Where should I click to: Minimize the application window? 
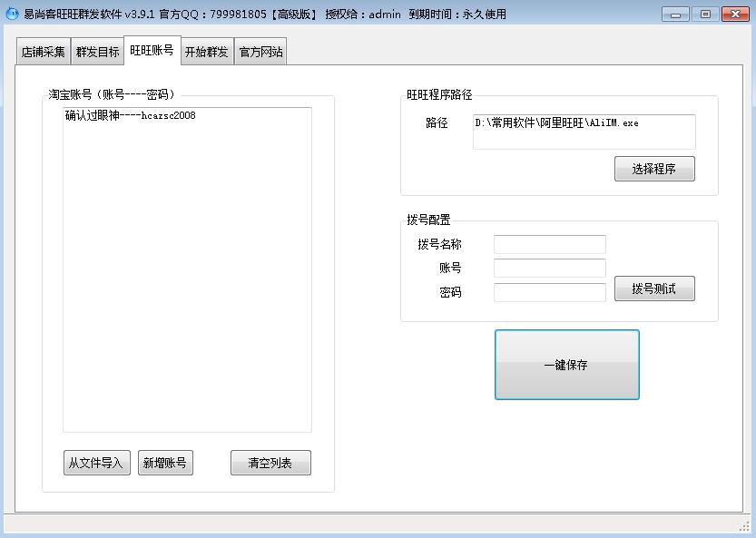(x=673, y=13)
